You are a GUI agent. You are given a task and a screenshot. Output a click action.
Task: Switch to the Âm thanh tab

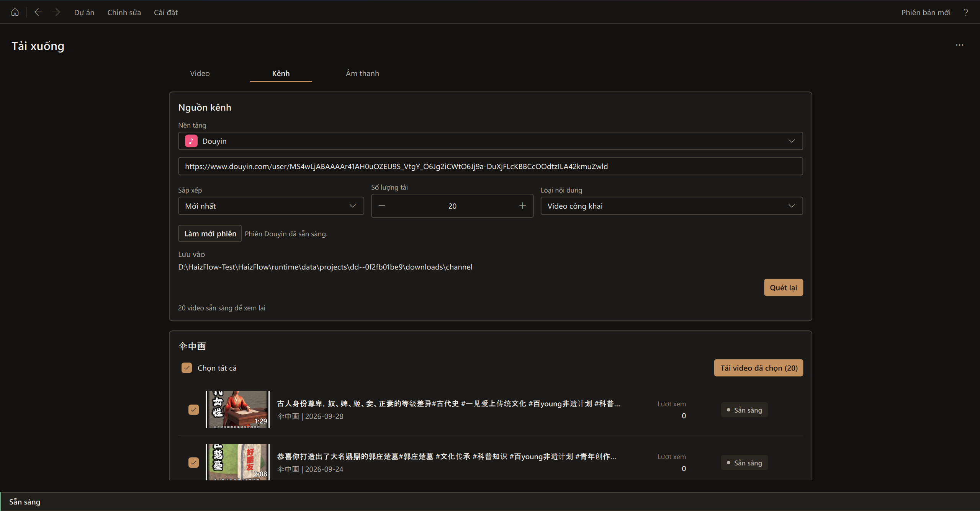pos(362,73)
